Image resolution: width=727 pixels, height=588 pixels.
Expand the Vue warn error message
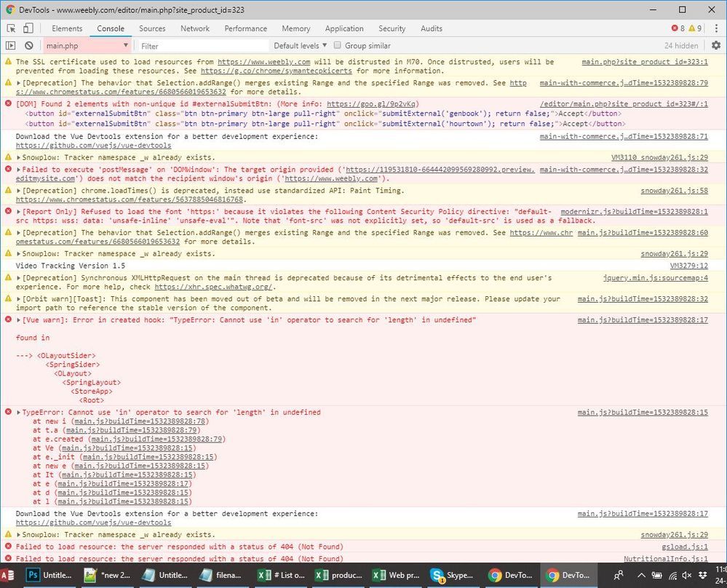pyautogui.click(x=19, y=320)
